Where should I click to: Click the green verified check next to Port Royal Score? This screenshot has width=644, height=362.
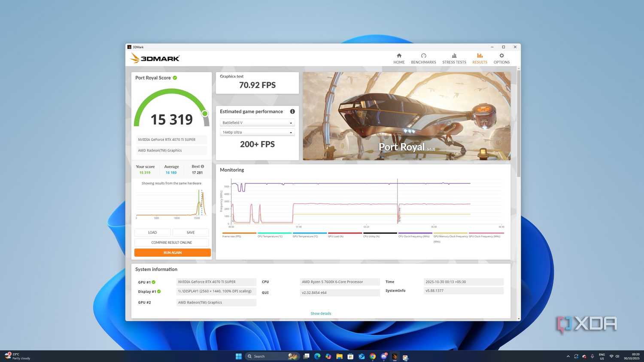click(x=175, y=78)
